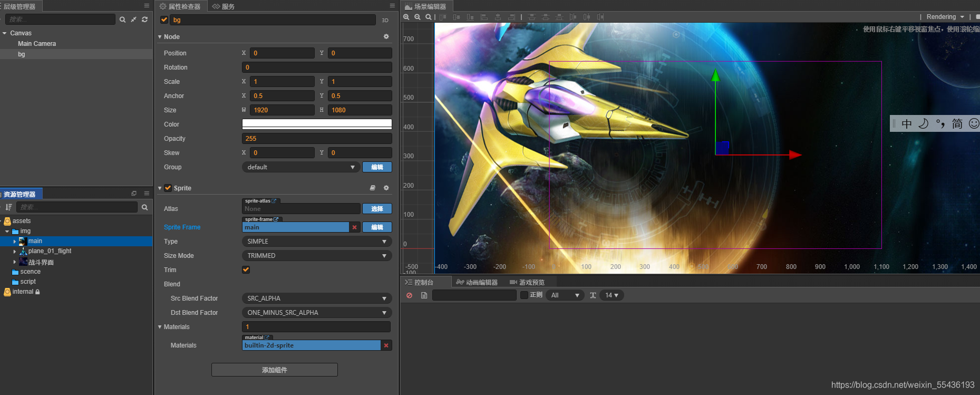Distribute nodes by top edges

tap(532, 17)
